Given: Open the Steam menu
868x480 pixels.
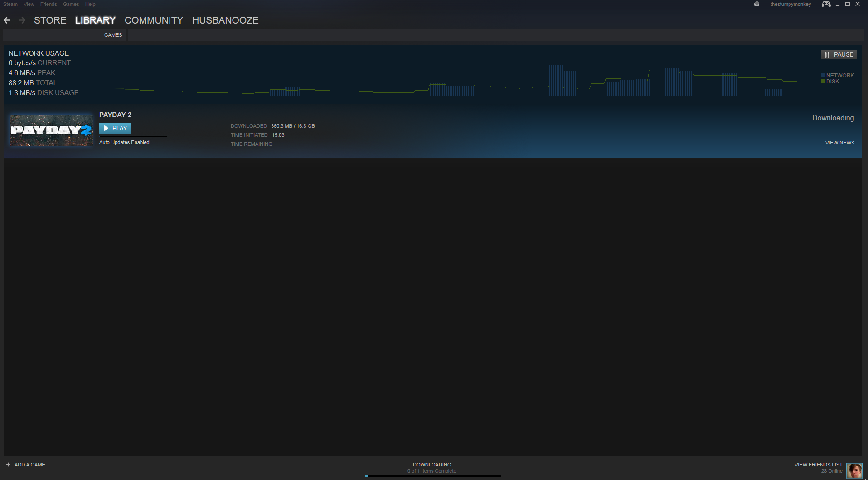Looking at the screenshot, I should coord(10,4).
